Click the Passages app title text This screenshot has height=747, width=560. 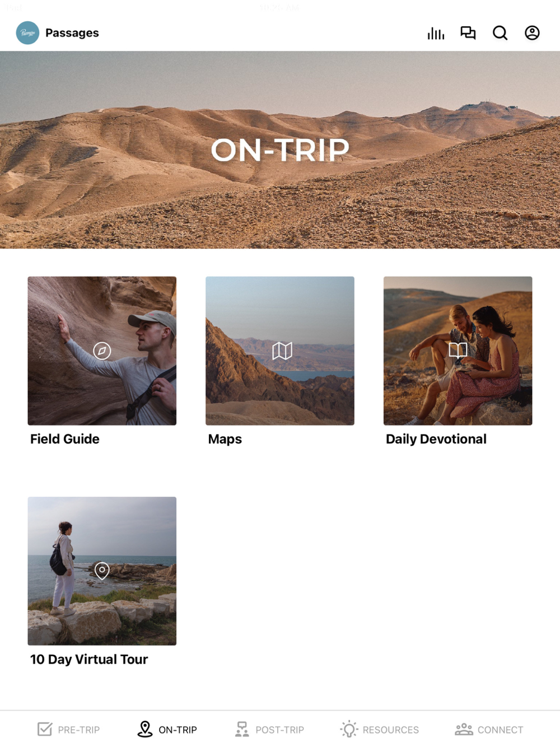tap(72, 33)
